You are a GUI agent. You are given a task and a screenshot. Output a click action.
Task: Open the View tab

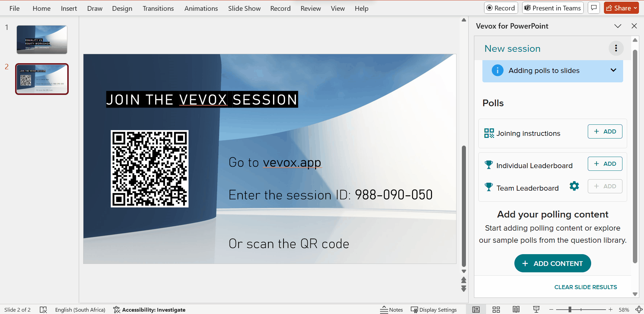point(338,8)
